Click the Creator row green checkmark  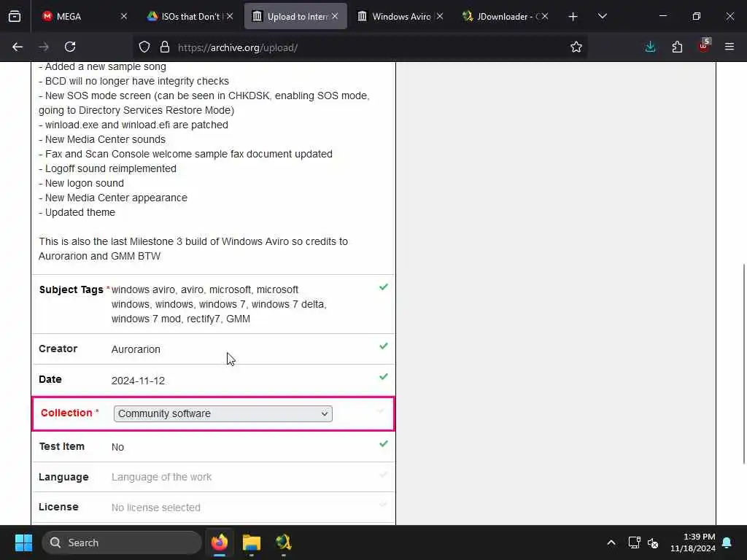384,346
